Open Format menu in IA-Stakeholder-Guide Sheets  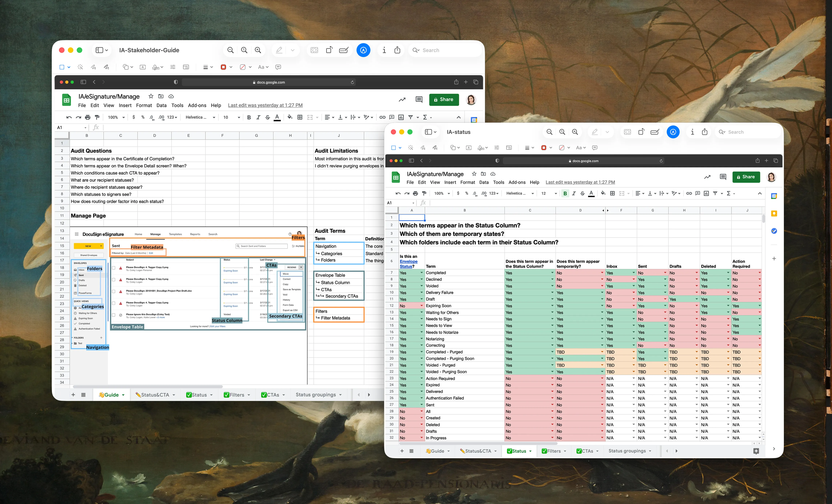(144, 105)
